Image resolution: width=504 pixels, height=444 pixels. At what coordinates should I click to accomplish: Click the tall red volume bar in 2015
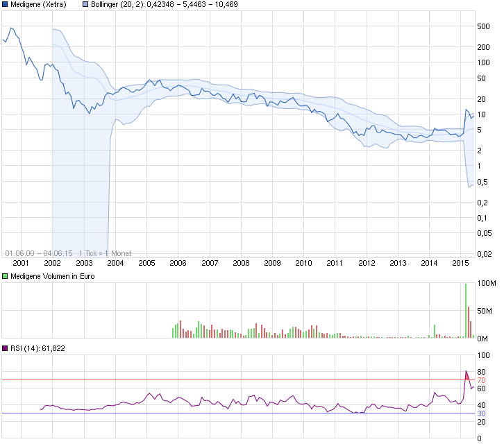coord(469,322)
